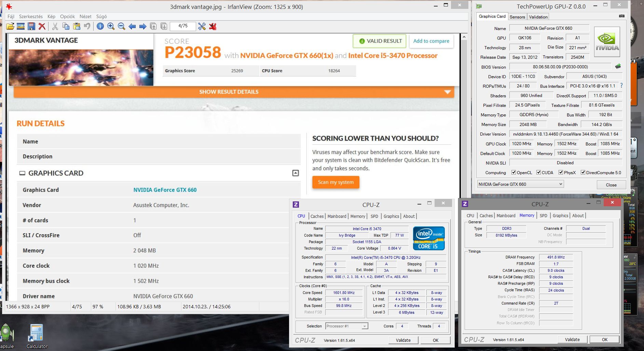Click the previous page icon in IrfanView toolbar

click(153, 26)
